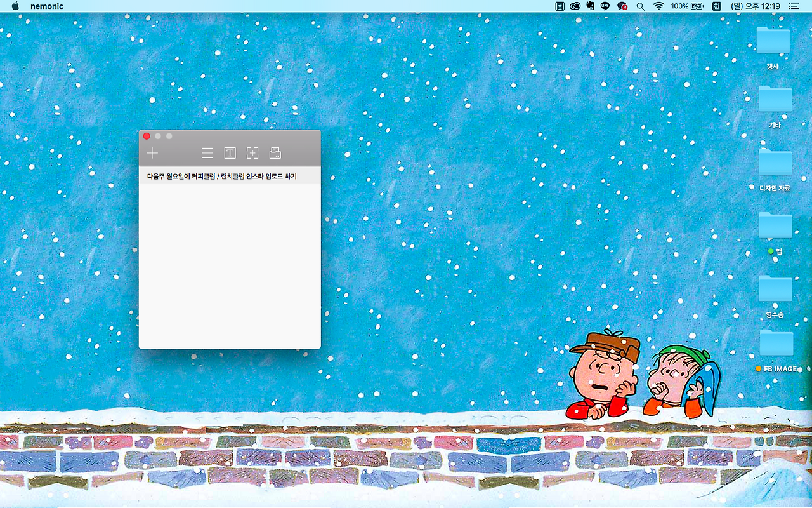The width and height of the screenshot is (812, 508).
Task: Open the KakaoTalk chat bubble menu bar icon
Action: 622,6
